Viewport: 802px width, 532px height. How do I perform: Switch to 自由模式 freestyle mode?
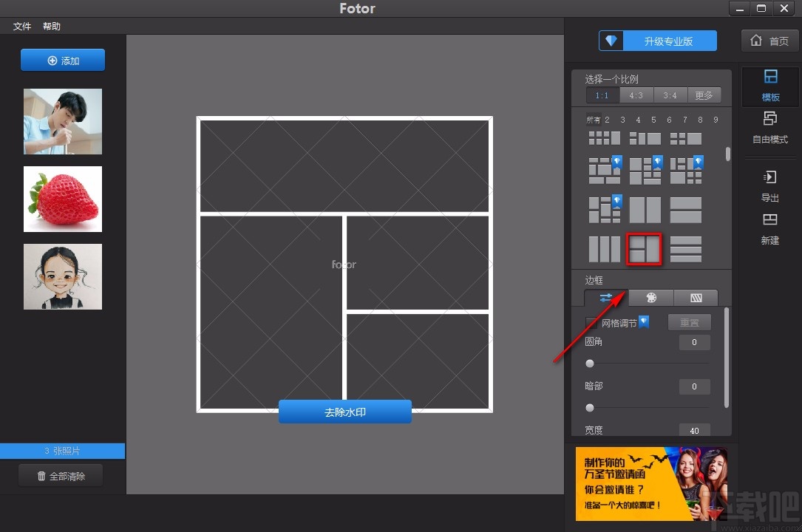tap(770, 128)
